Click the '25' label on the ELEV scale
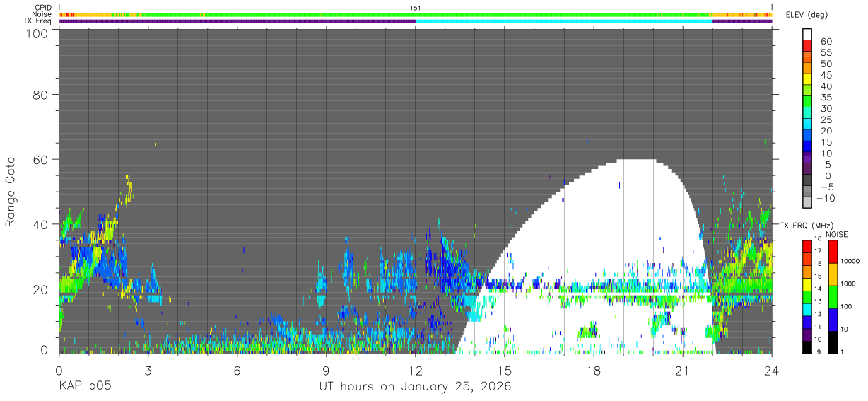Image resolution: width=868 pixels, height=401 pixels. 825,120
